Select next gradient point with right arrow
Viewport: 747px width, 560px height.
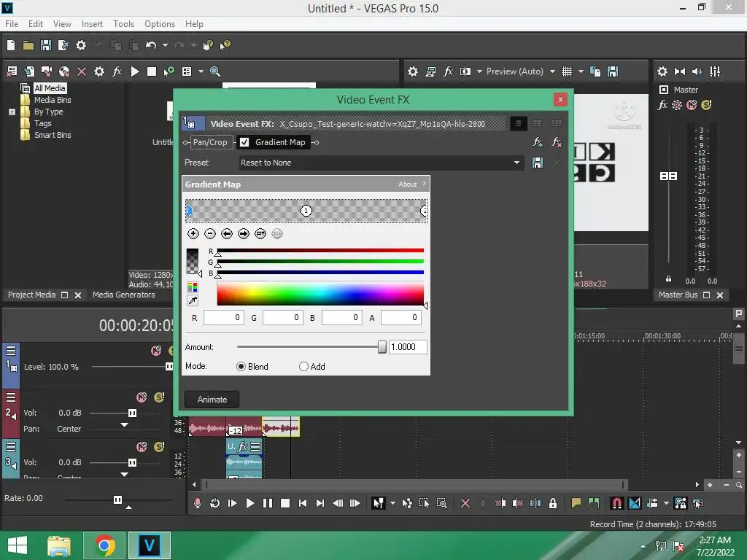click(244, 234)
